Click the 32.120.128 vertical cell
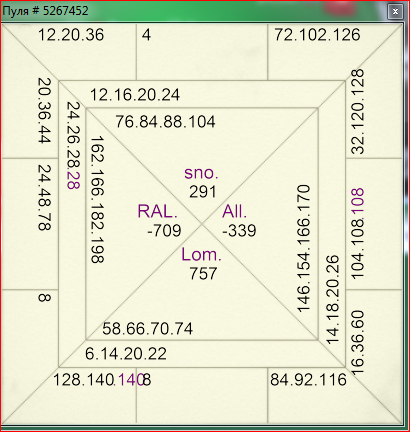Image resolution: width=410 pixels, height=432 pixels. (x=358, y=111)
